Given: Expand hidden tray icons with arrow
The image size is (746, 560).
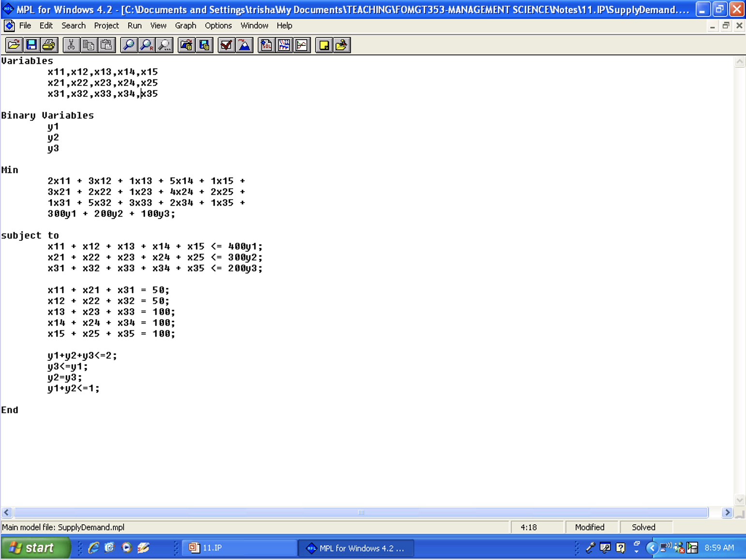Looking at the screenshot, I should click(x=652, y=548).
